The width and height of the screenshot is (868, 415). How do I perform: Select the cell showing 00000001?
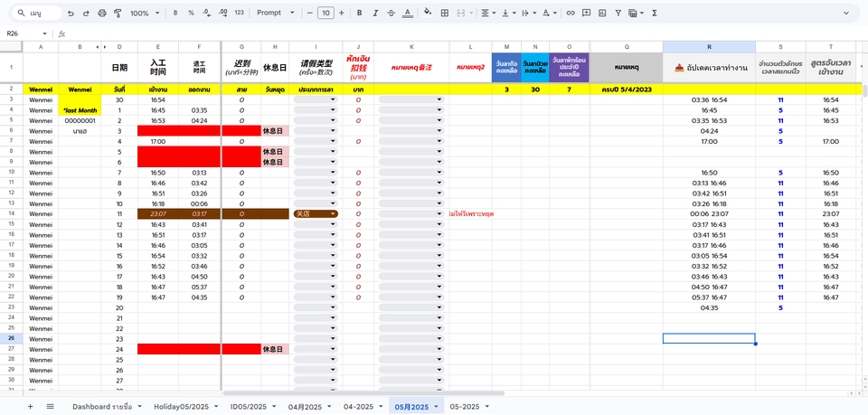pos(80,120)
